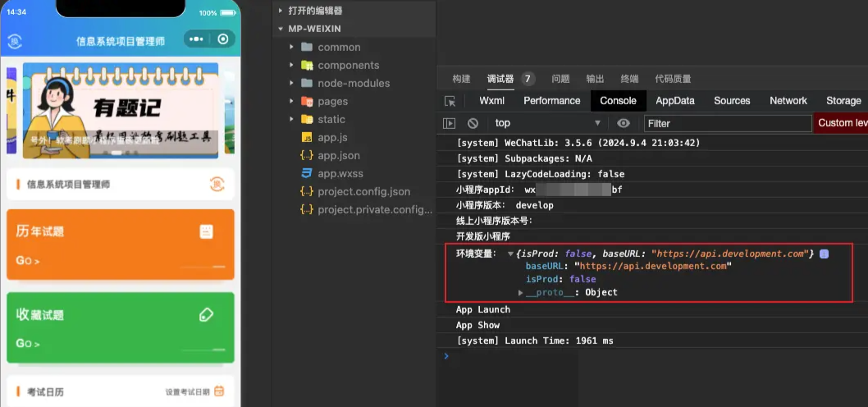Click the switch-subject icon in mini program header
The height and width of the screenshot is (407, 868).
click(14, 41)
